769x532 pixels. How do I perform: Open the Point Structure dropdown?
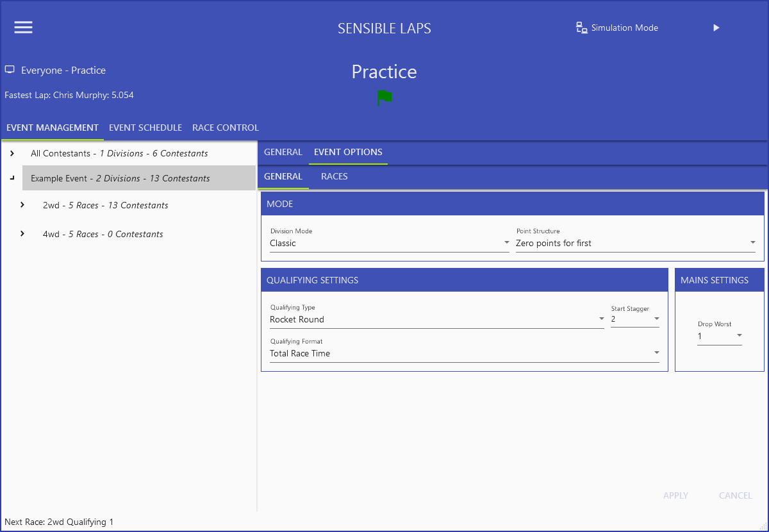[635, 243]
